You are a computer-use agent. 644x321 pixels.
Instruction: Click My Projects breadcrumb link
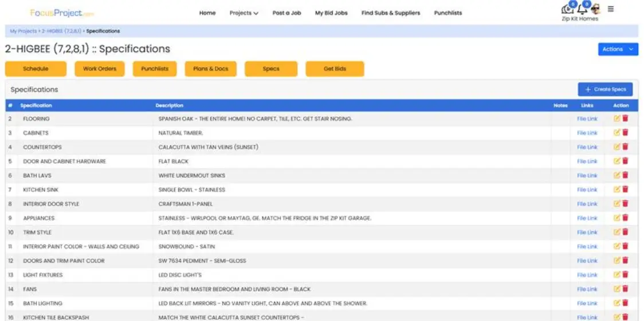click(23, 31)
